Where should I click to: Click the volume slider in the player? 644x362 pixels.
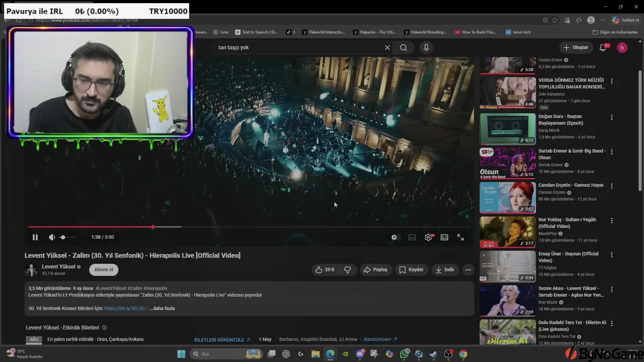point(68,237)
